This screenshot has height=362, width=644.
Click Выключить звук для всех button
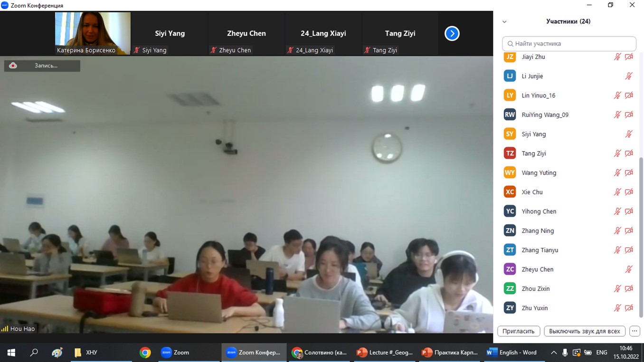585,331
